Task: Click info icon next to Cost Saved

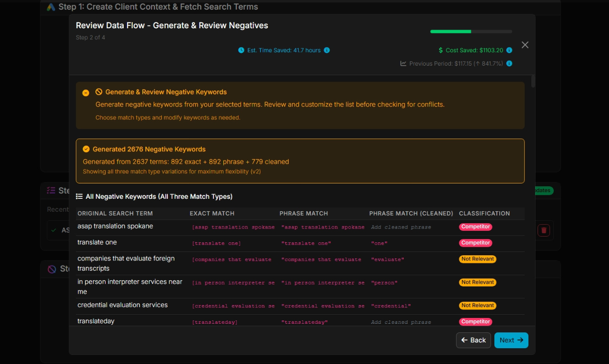Action: [x=509, y=50]
